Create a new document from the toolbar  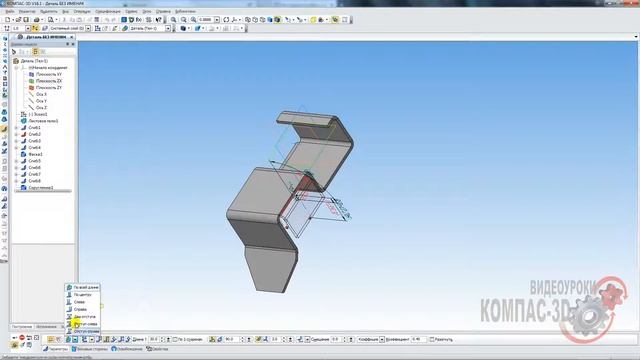point(7,20)
